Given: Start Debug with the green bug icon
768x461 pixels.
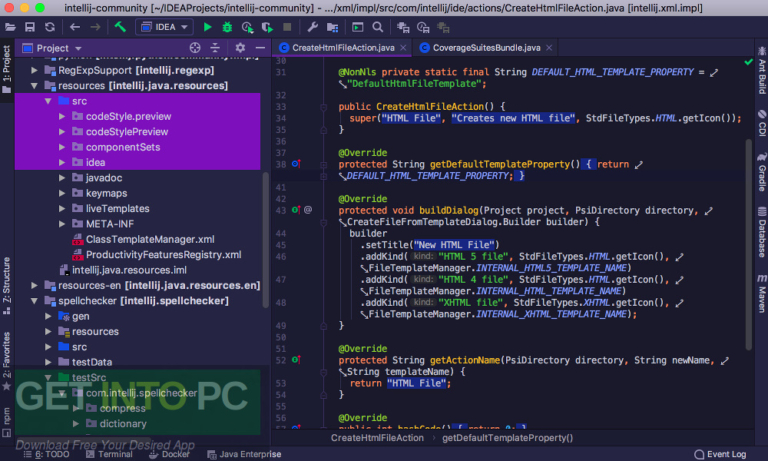Looking at the screenshot, I should 227,27.
